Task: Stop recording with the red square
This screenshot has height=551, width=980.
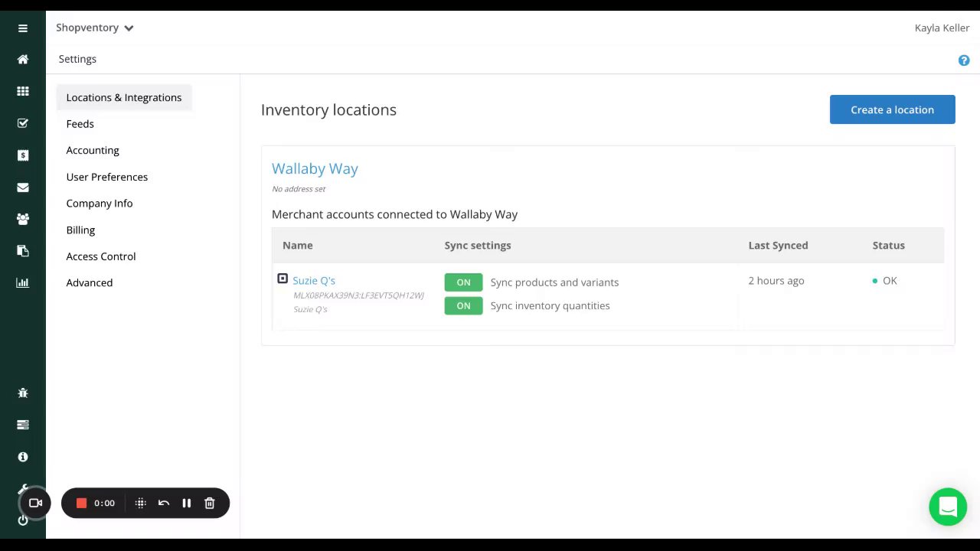Action: click(x=81, y=503)
